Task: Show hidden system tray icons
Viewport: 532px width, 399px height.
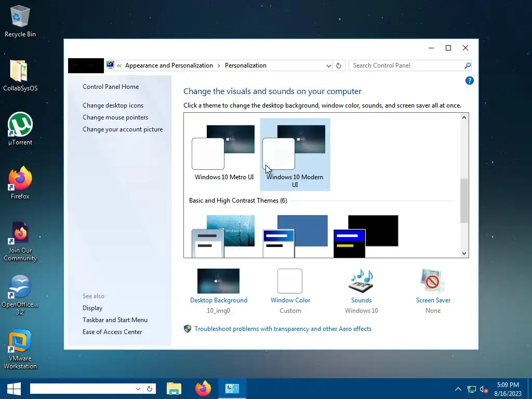Action: 458,389
